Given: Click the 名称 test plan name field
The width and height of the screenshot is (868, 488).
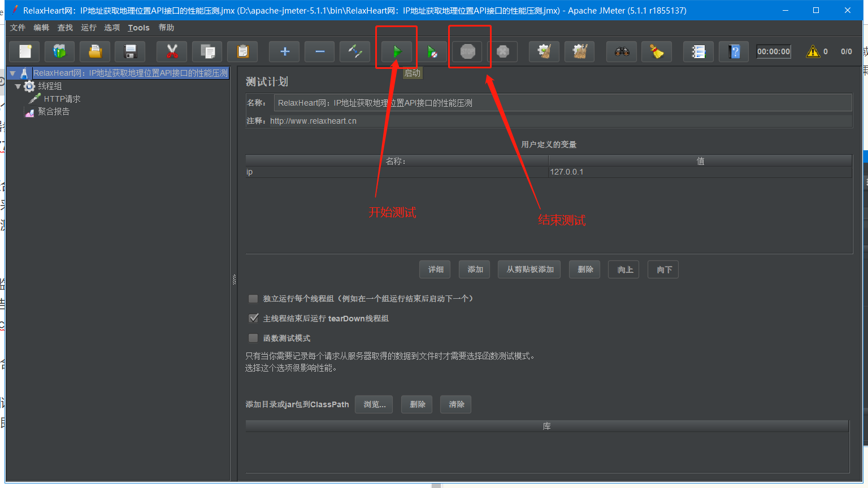Looking at the screenshot, I should point(563,103).
